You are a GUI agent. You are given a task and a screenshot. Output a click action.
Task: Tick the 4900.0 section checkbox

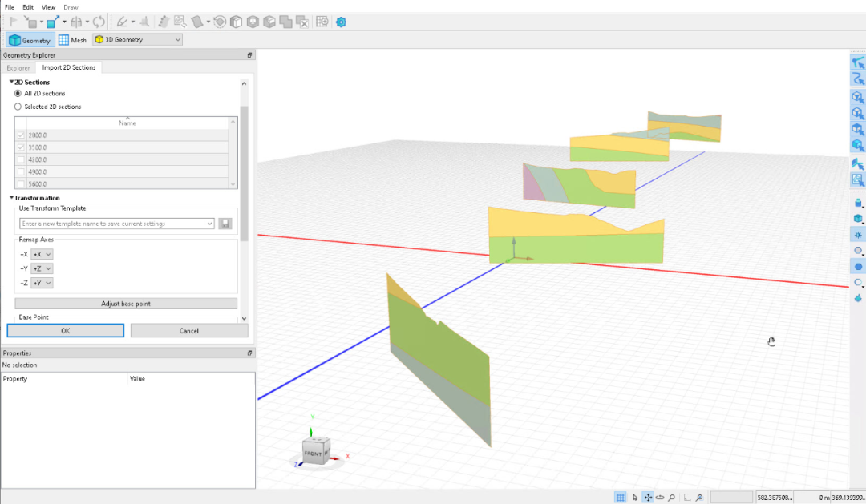21,171
